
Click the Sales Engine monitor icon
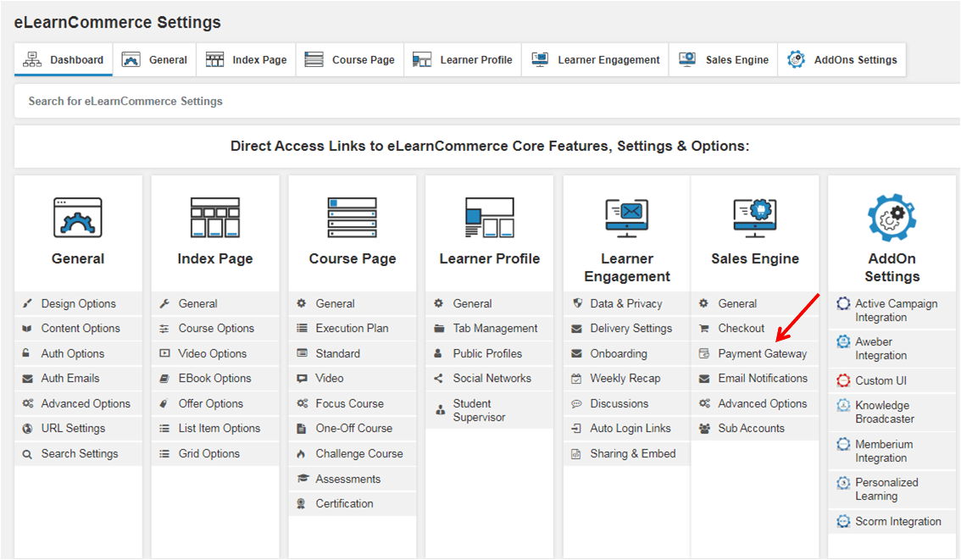(x=754, y=218)
